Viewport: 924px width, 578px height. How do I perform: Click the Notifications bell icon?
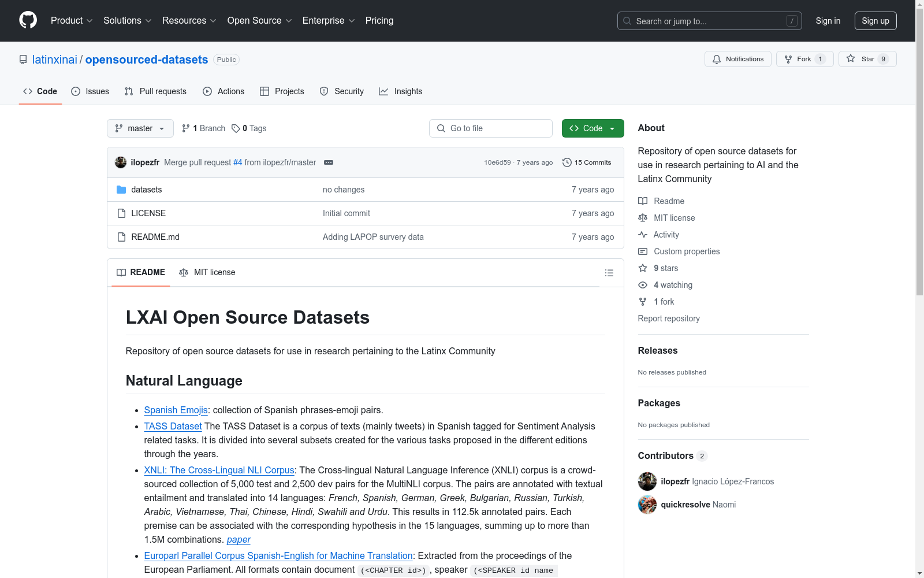point(717,60)
